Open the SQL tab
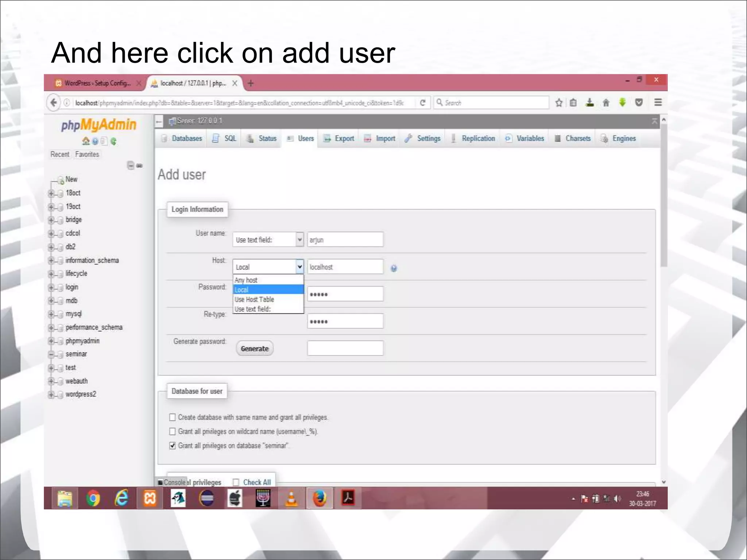Screen dimensions: 747x560 [225, 139]
